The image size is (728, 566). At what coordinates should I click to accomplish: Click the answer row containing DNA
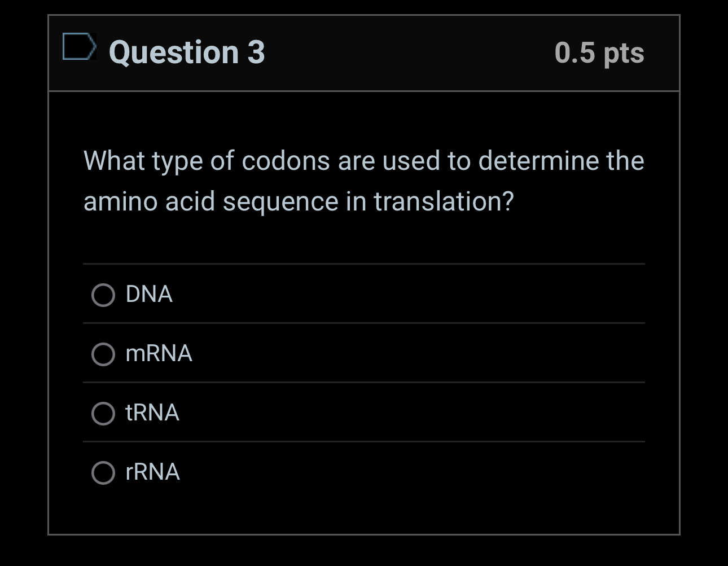[363, 294]
